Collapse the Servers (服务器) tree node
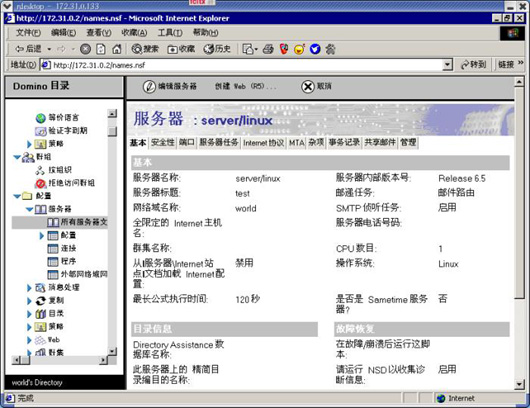The width and height of the screenshot is (530, 408). coord(29,209)
